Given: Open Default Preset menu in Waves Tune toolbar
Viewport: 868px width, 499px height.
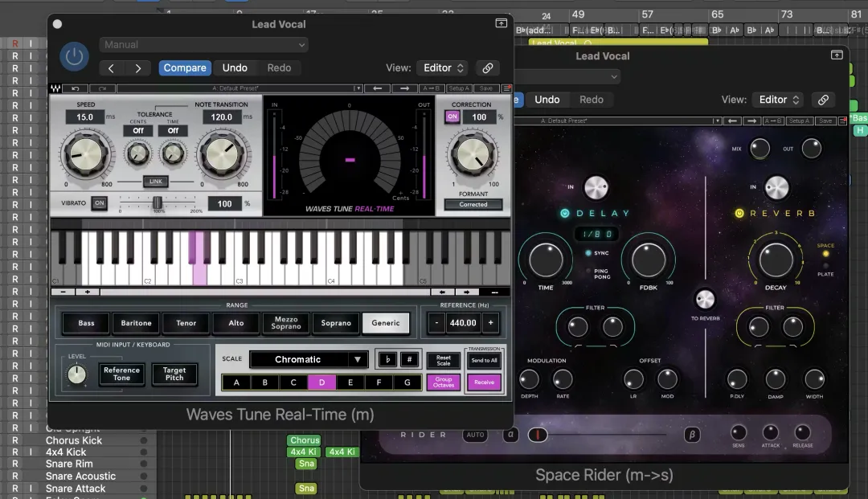Looking at the screenshot, I should point(240,88).
